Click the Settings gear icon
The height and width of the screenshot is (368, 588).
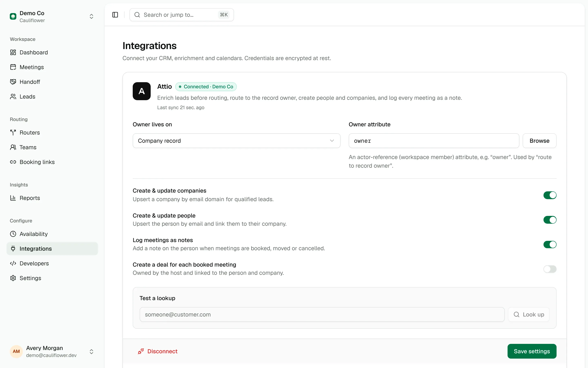(x=13, y=278)
